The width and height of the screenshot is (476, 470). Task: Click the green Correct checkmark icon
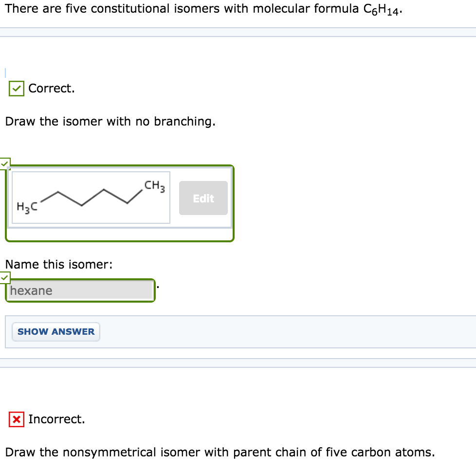click(x=16, y=88)
